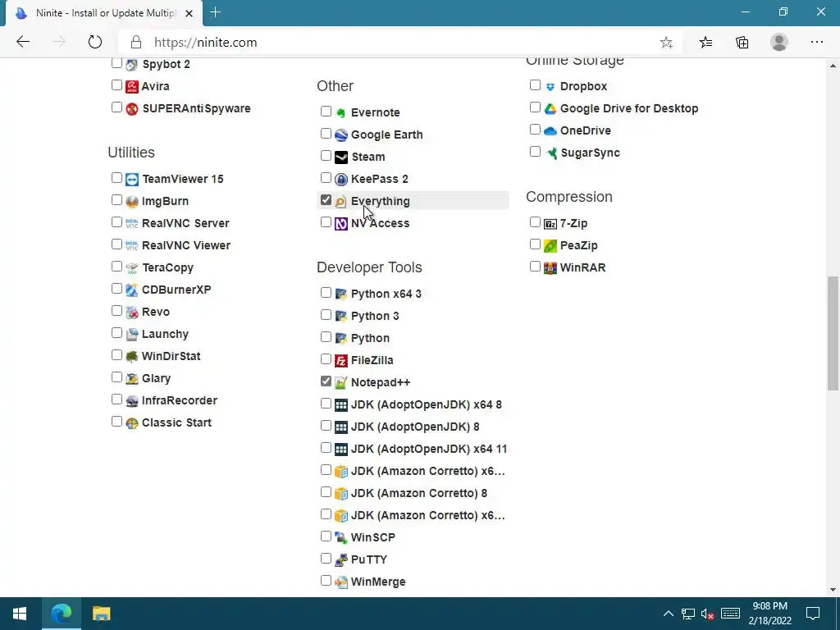This screenshot has height=630, width=840.
Task: Click the SugarSync bird icon
Action: [x=551, y=153]
